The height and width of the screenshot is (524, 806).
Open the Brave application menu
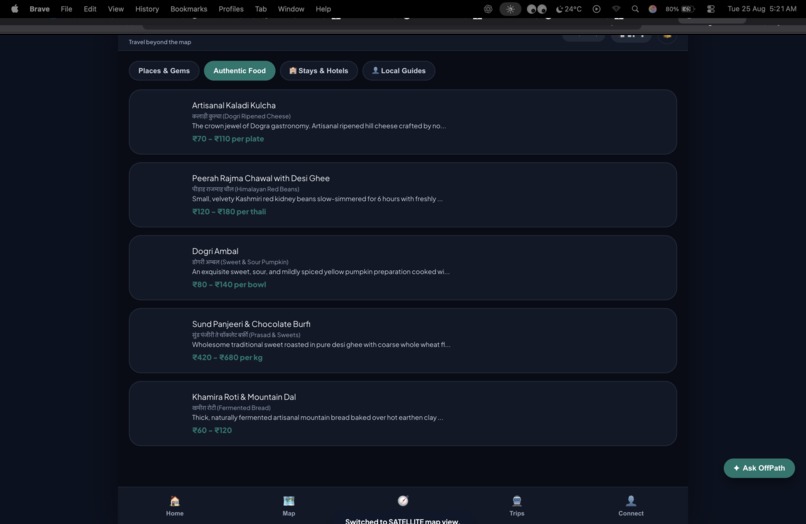tap(40, 9)
